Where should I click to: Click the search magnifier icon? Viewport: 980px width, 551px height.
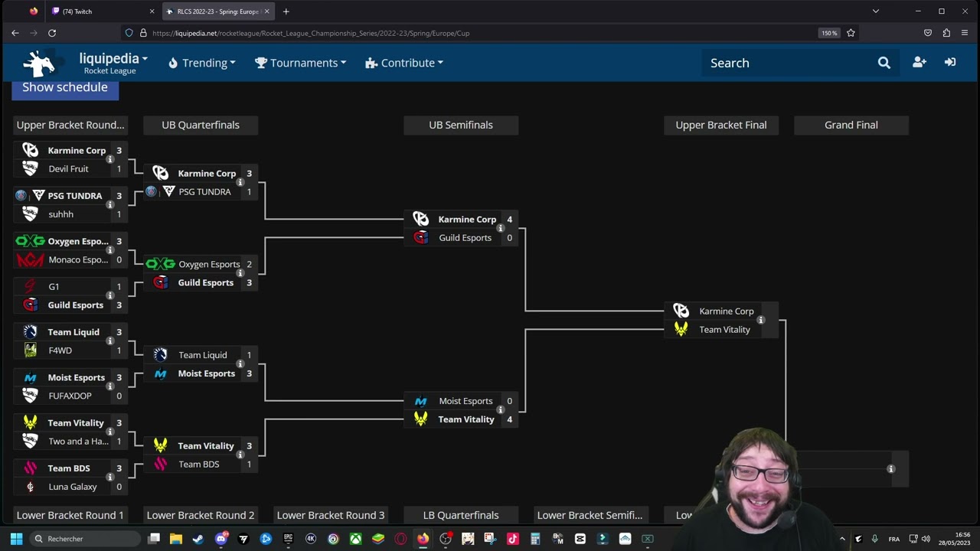tap(884, 63)
